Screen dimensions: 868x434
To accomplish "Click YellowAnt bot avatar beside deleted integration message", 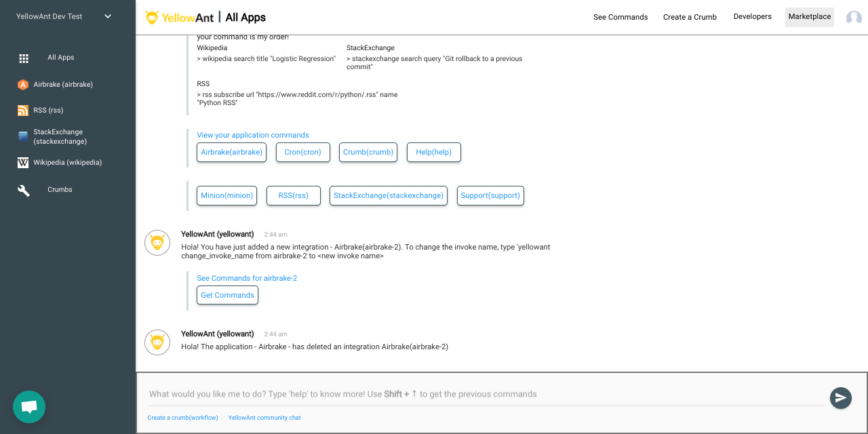I will [x=157, y=342].
